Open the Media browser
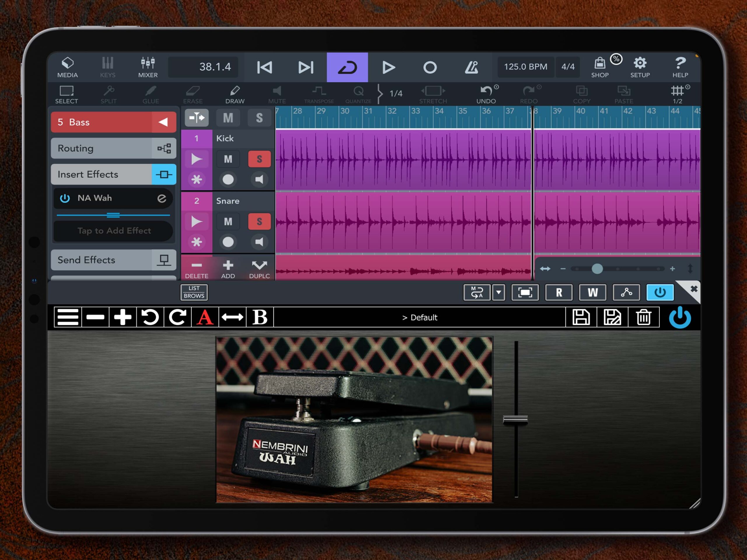The image size is (747, 560). tap(67, 67)
